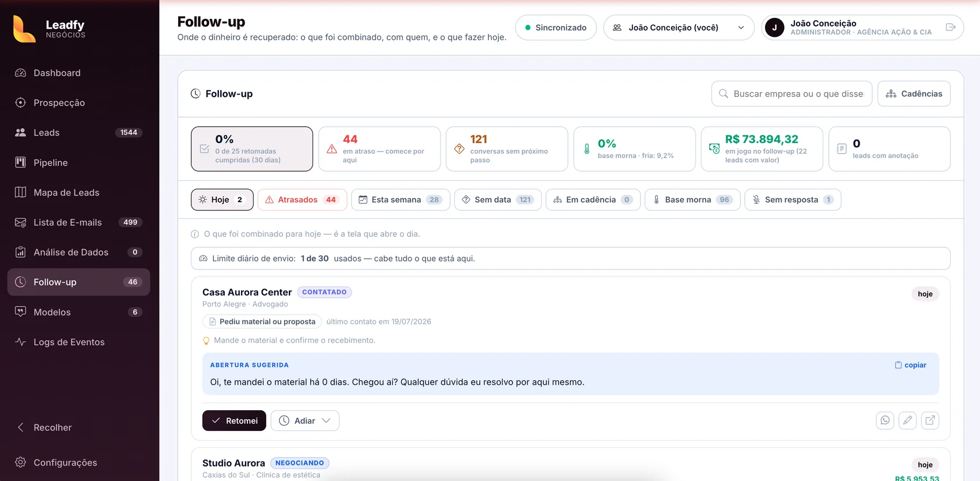
Task: Open Logs de Eventos in the sidebar
Action: pos(79,342)
